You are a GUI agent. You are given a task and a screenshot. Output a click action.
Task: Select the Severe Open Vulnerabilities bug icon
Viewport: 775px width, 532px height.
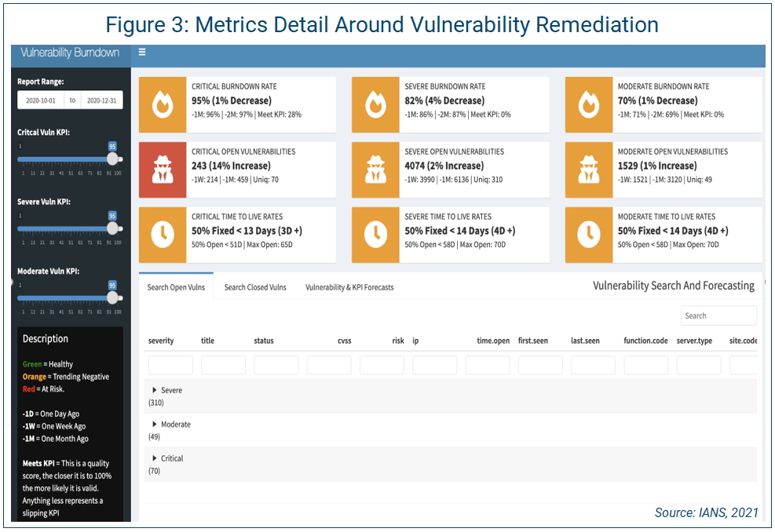376,170
